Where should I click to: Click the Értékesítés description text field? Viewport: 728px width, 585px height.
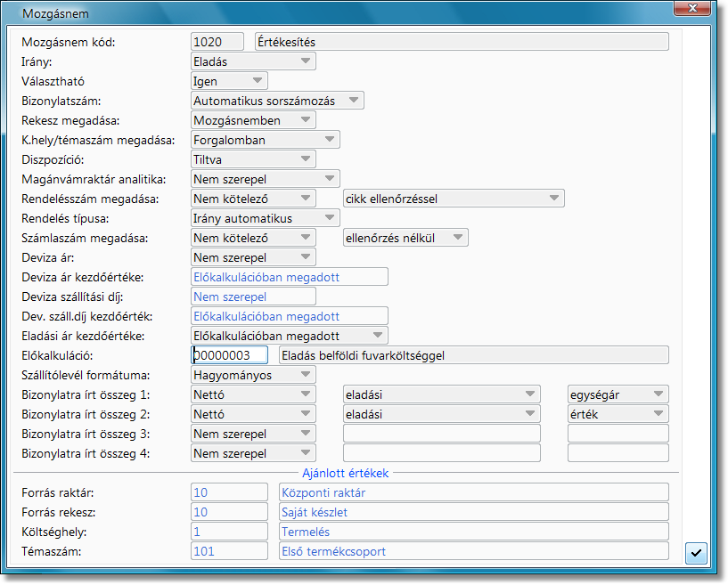click(461, 42)
